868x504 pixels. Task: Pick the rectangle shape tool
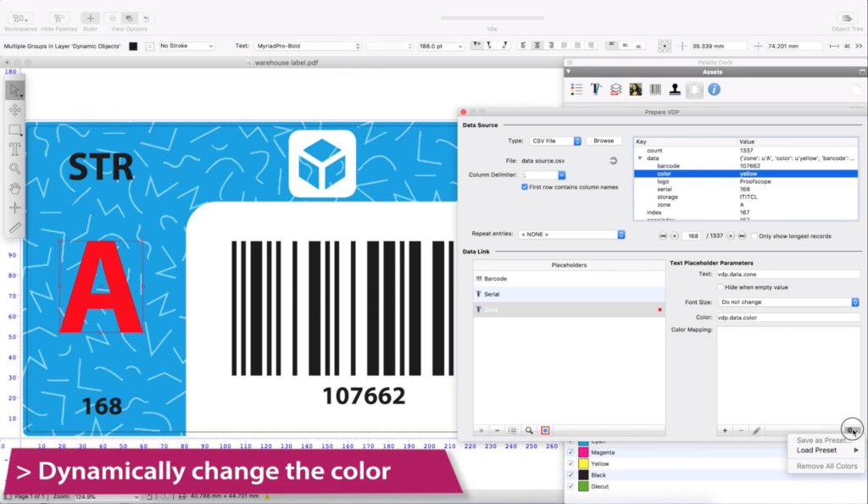tap(15, 130)
